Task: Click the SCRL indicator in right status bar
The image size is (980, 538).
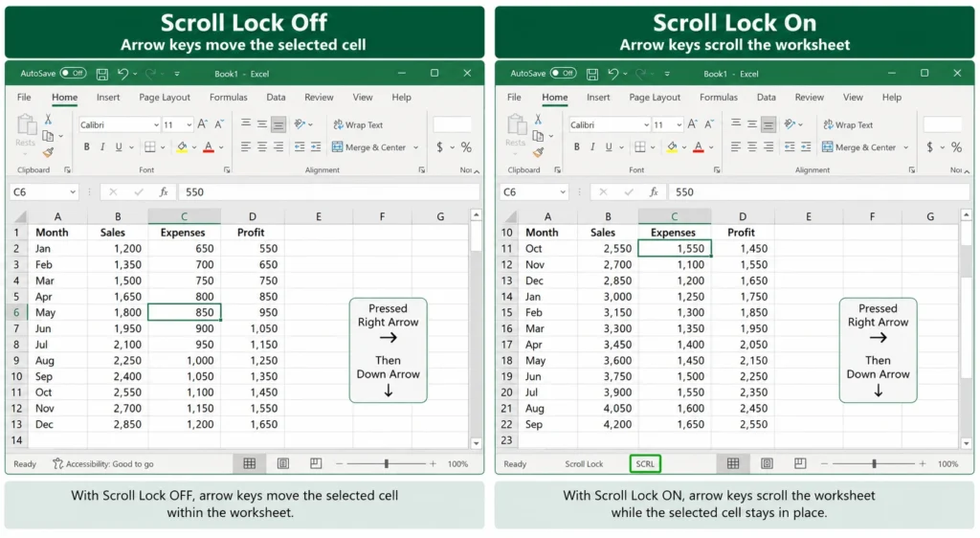Action: point(645,463)
